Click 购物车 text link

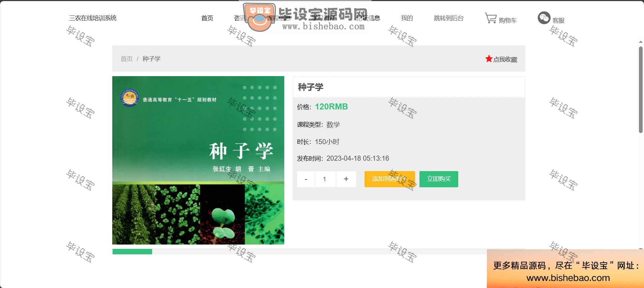click(507, 20)
